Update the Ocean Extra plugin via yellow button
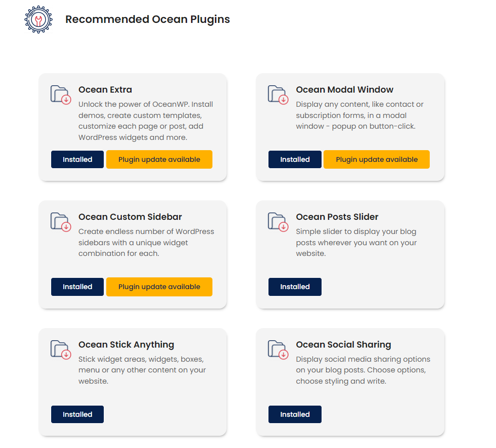This screenshot has width=496, height=448. click(159, 159)
